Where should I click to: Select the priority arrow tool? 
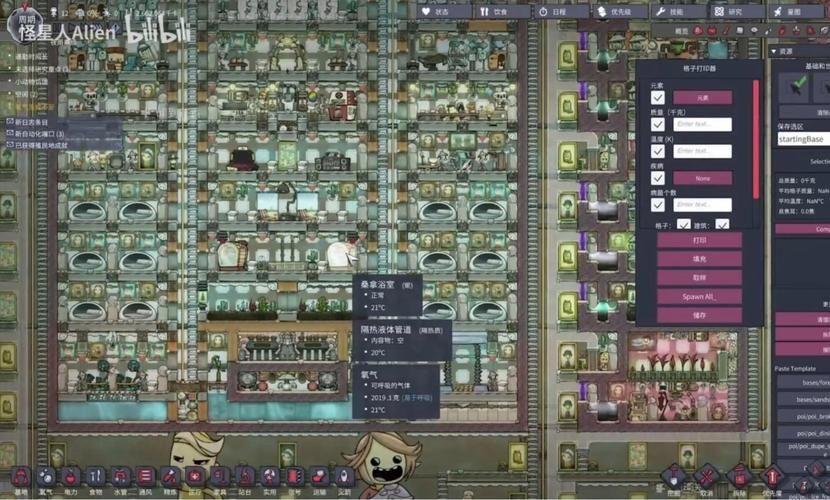773,477
